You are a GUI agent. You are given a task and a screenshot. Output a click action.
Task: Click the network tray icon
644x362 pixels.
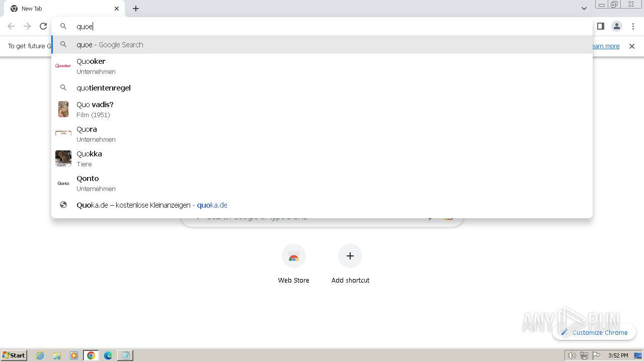(584, 355)
